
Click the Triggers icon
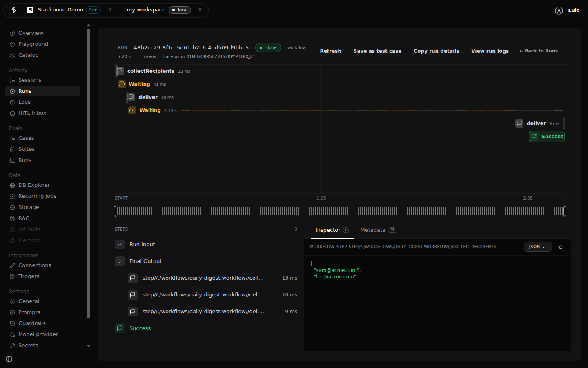12,276
